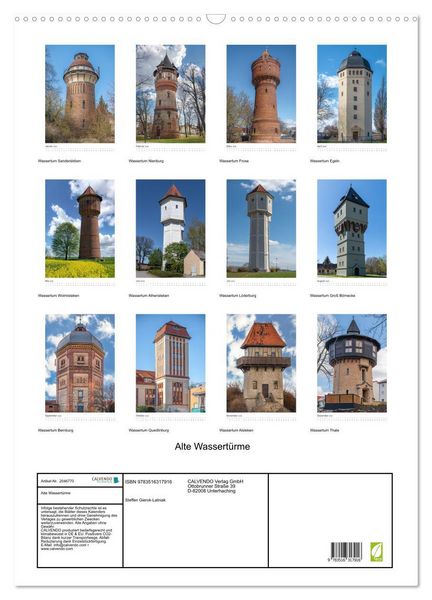Click the ISBN 9783516317916 text
432x600 pixels.
[148, 482]
